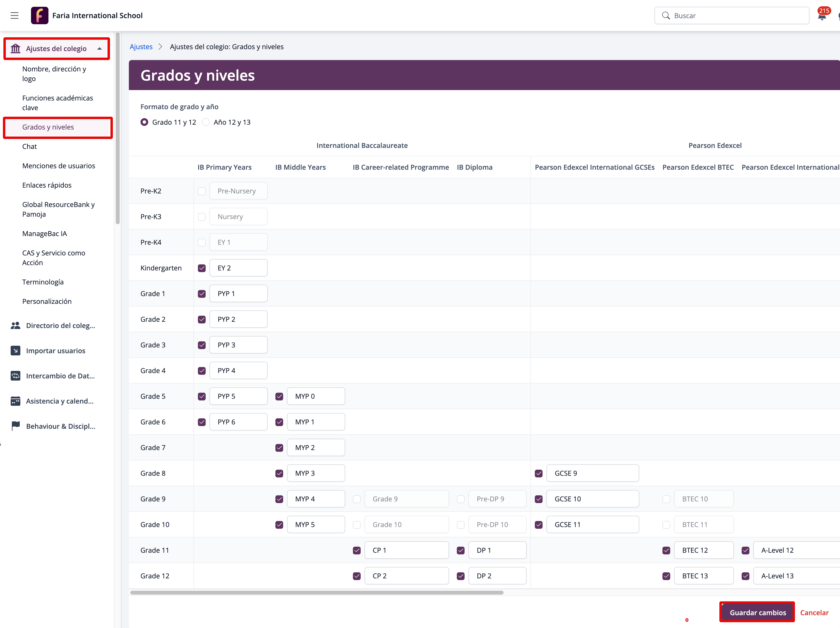Enable the Pre-K2 Pre-Nursery checkbox
The height and width of the screenshot is (628, 840).
tap(202, 191)
